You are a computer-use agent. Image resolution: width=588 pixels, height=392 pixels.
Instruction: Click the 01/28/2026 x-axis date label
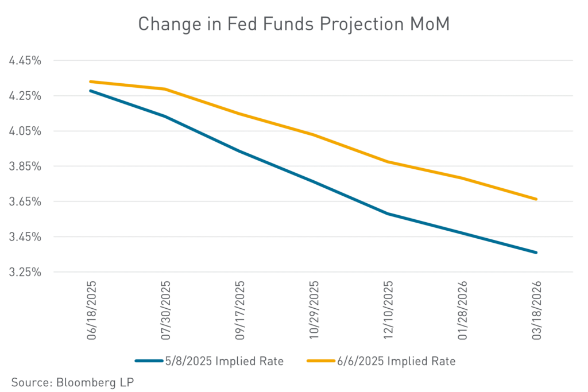[x=462, y=311]
